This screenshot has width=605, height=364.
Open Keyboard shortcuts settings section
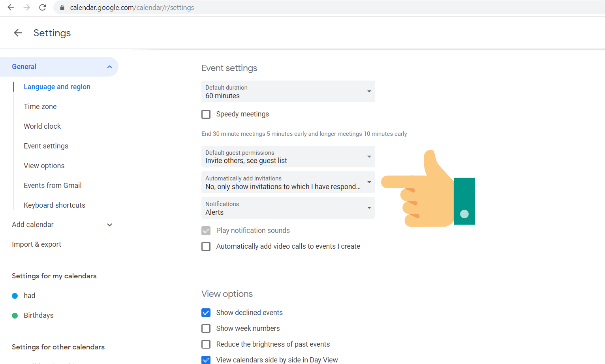pyautogui.click(x=54, y=205)
